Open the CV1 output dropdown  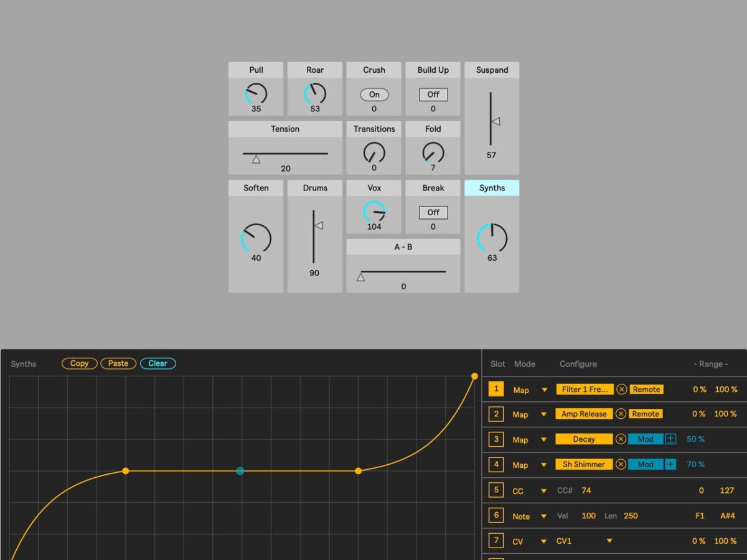pyautogui.click(x=609, y=541)
